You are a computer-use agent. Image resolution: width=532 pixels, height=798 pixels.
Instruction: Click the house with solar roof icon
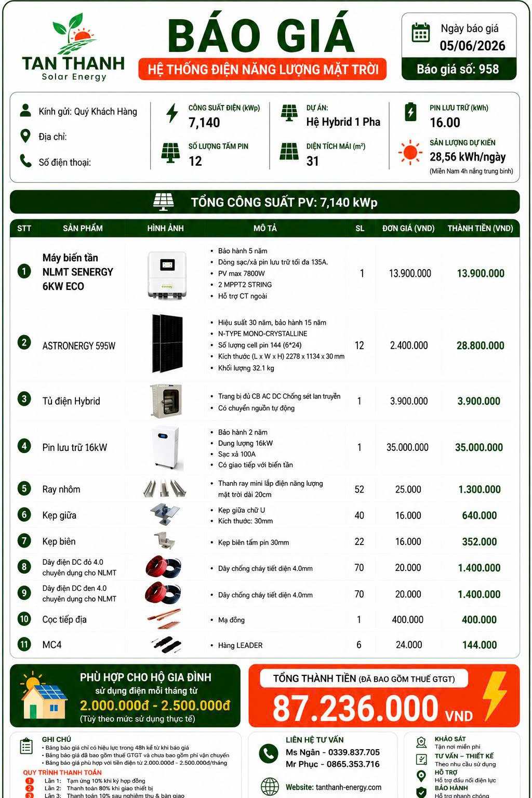(x=44, y=696)
